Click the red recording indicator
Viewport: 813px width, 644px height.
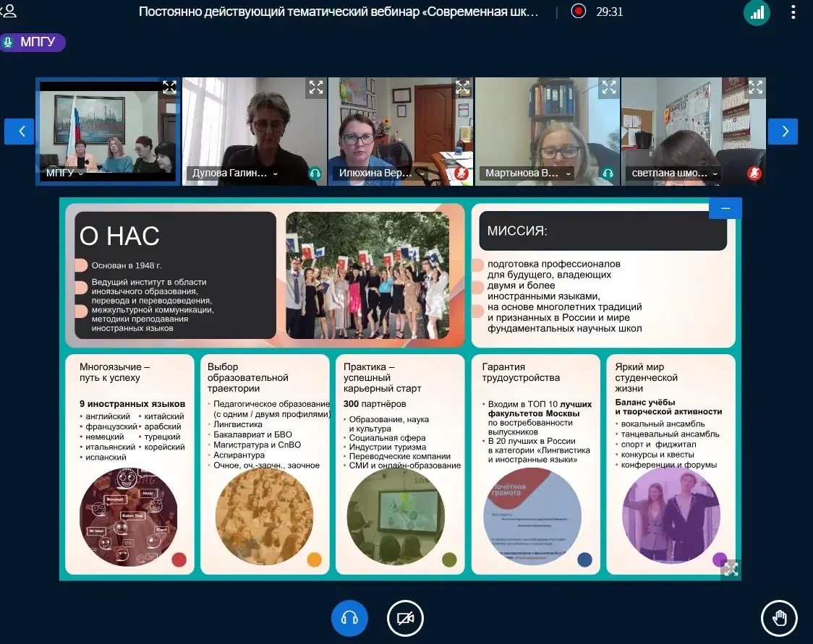point(578,11)
